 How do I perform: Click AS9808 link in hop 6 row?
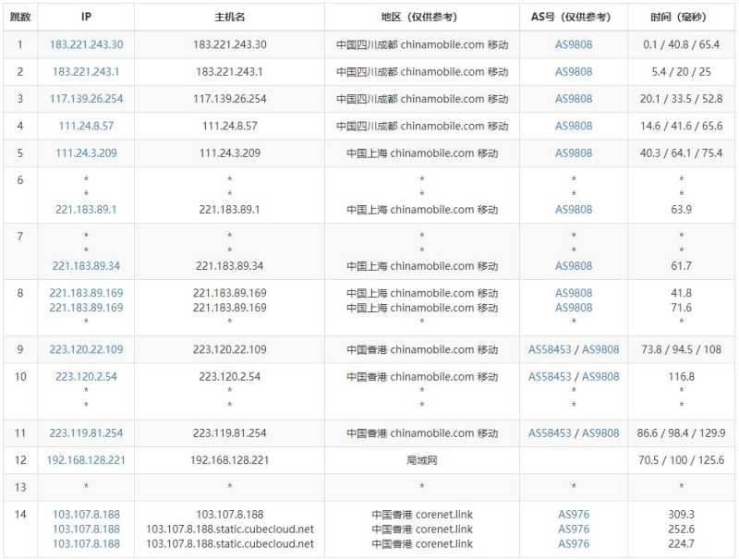click(x=574, y=209)
